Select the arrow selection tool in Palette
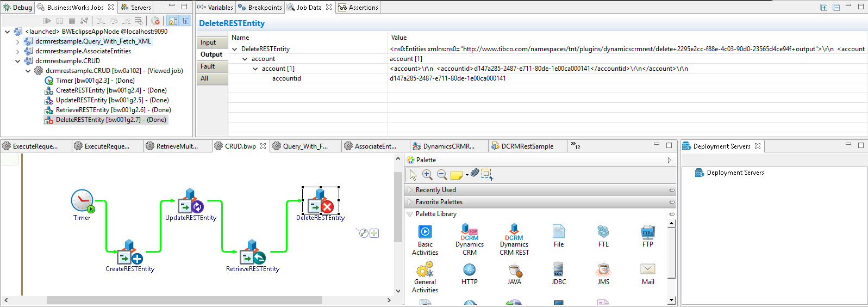The image size is (868, 307). click(413, 175)
